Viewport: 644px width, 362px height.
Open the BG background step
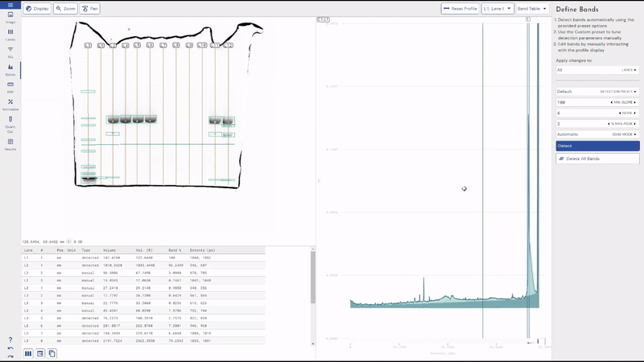point(10,52)
